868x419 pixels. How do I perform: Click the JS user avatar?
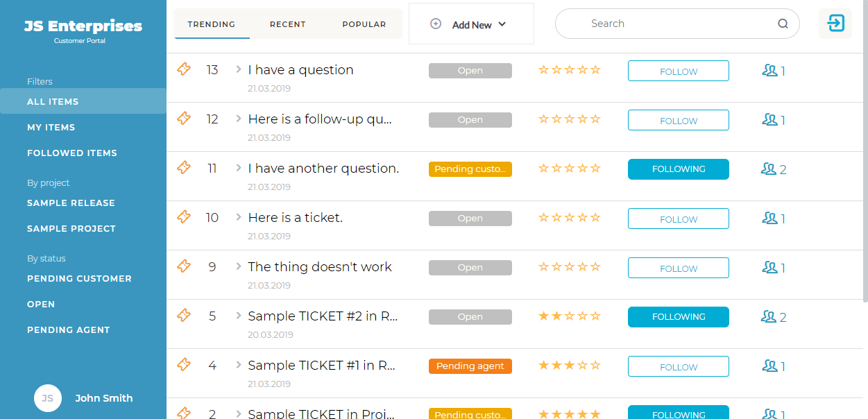coord(48,398)
